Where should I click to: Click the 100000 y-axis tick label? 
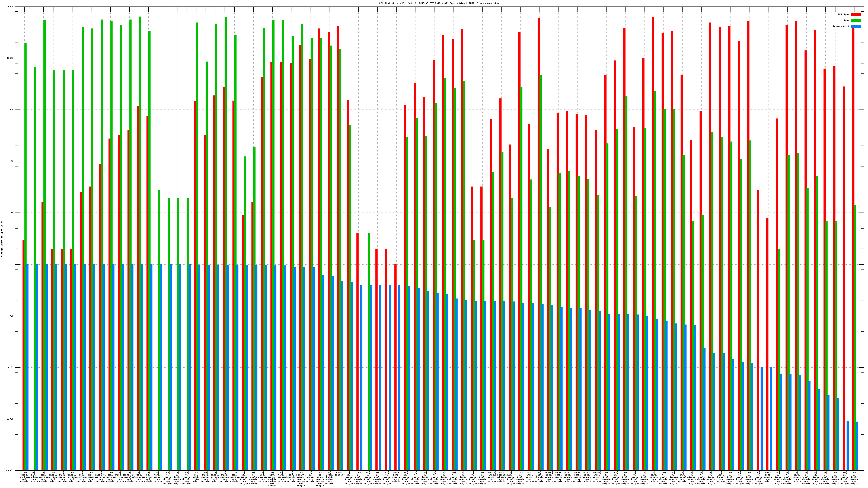click(x=10, y=7)
